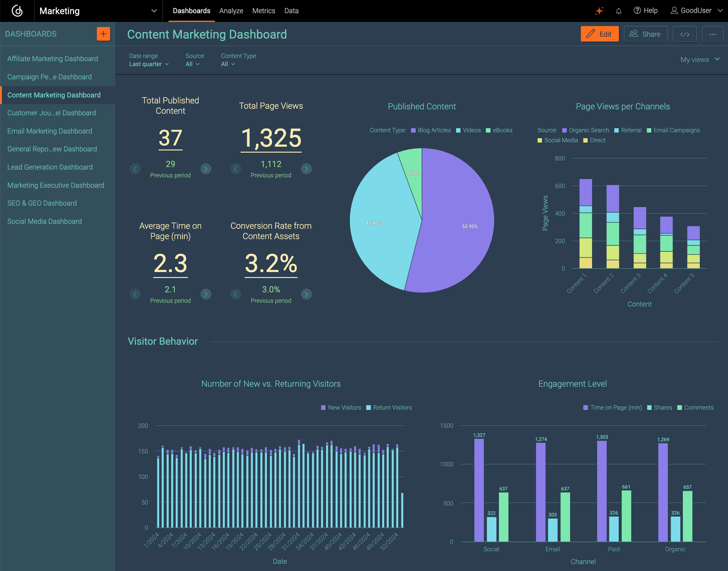The image size is (728, 571).
Task: Click the embed code icon near Share
Action: coord(685,34)
